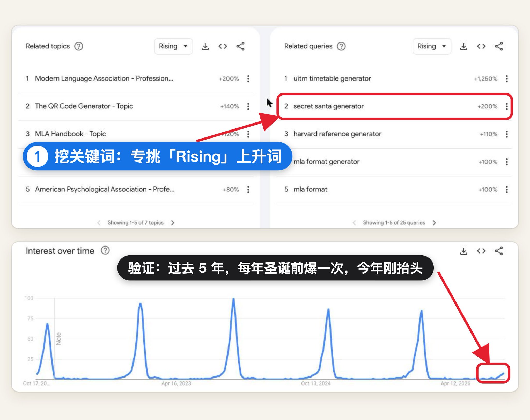The image size is (530, 420).
Task: Click 'Showing 1-5 of 25 queries' text
Action: pos(394,223)
